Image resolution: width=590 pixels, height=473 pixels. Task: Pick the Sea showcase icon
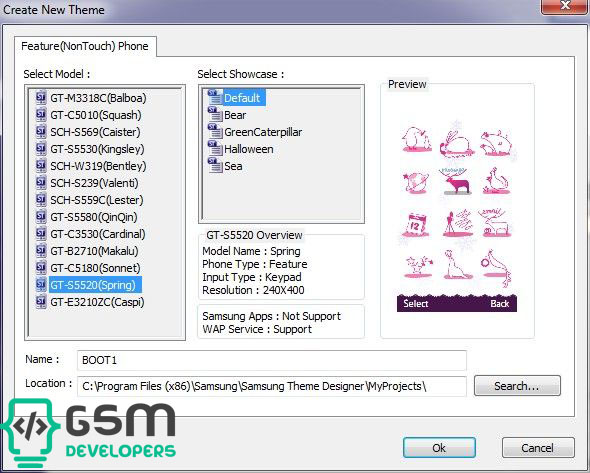pos(215,165)
